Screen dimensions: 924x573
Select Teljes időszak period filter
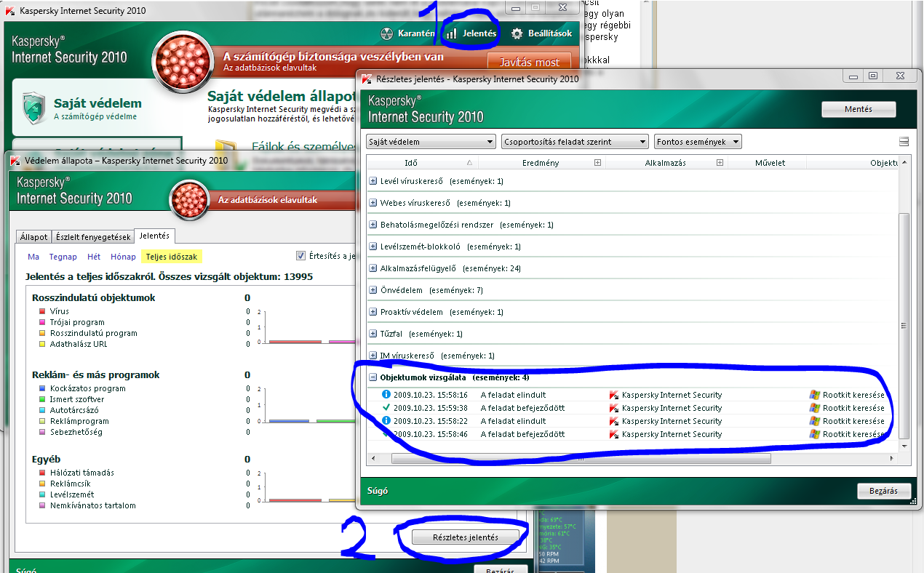coord(172,257)
